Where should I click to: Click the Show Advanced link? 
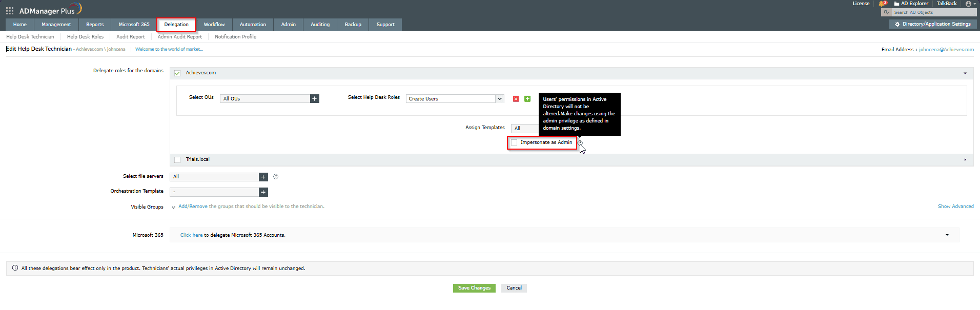(x=955, y=206)
